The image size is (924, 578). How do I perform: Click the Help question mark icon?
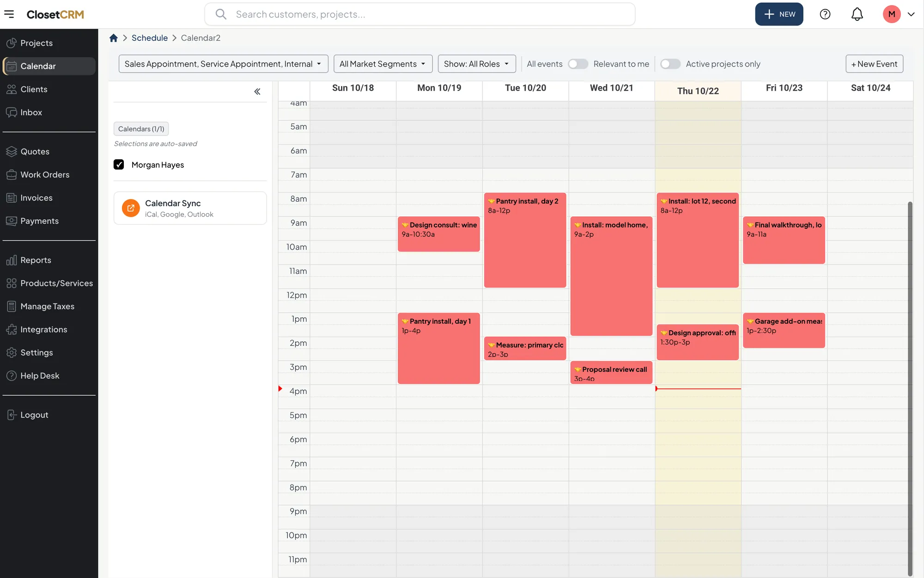[x=825, y=14]
